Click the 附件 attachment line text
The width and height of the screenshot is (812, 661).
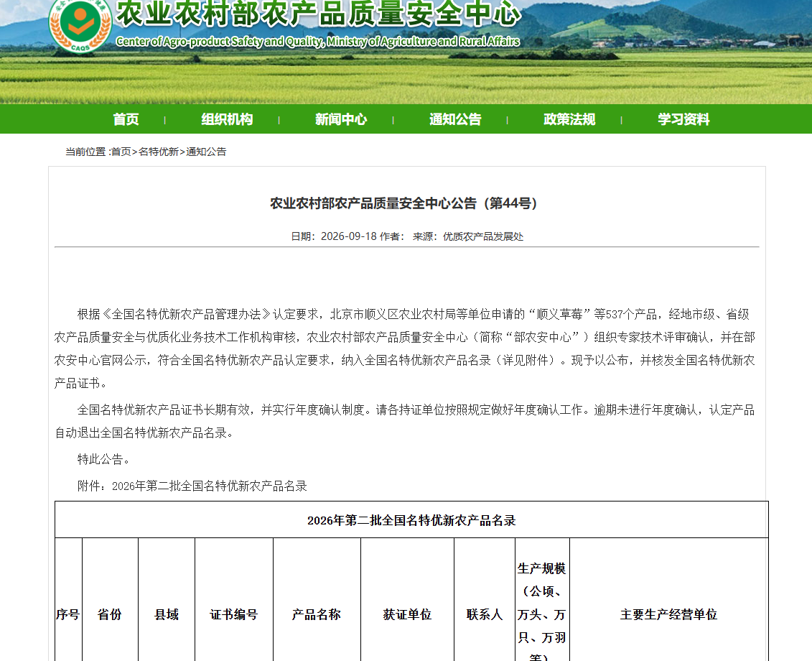pyautogui.click(x=192, y=486)
